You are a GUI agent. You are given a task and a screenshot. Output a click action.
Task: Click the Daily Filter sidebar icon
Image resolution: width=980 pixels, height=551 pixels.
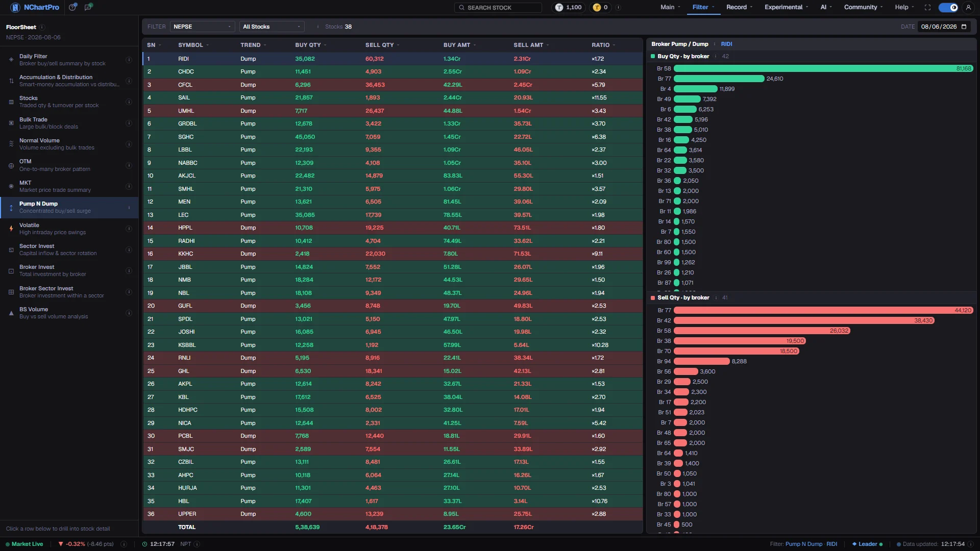coord(11,60)
